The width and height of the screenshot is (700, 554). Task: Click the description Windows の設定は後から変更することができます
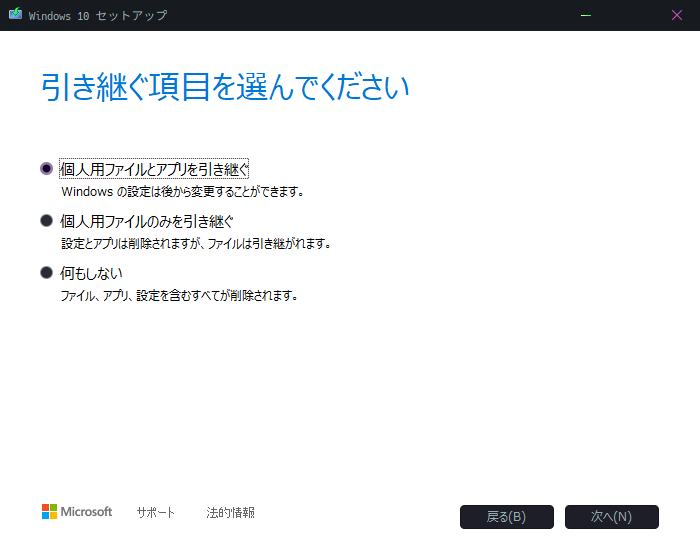(x=182, y=191)
